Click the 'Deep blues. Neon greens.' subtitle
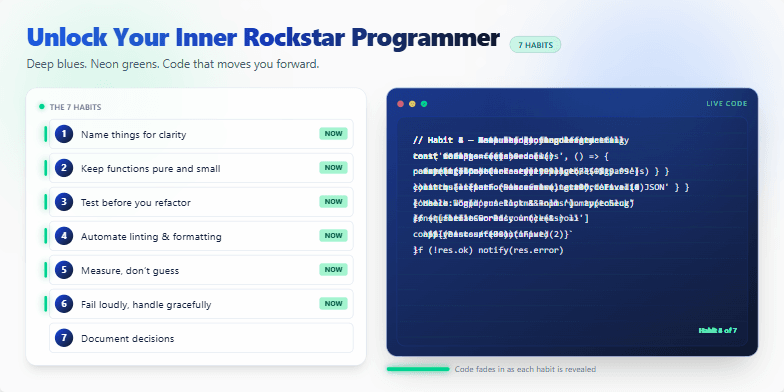 click(172, 64)
